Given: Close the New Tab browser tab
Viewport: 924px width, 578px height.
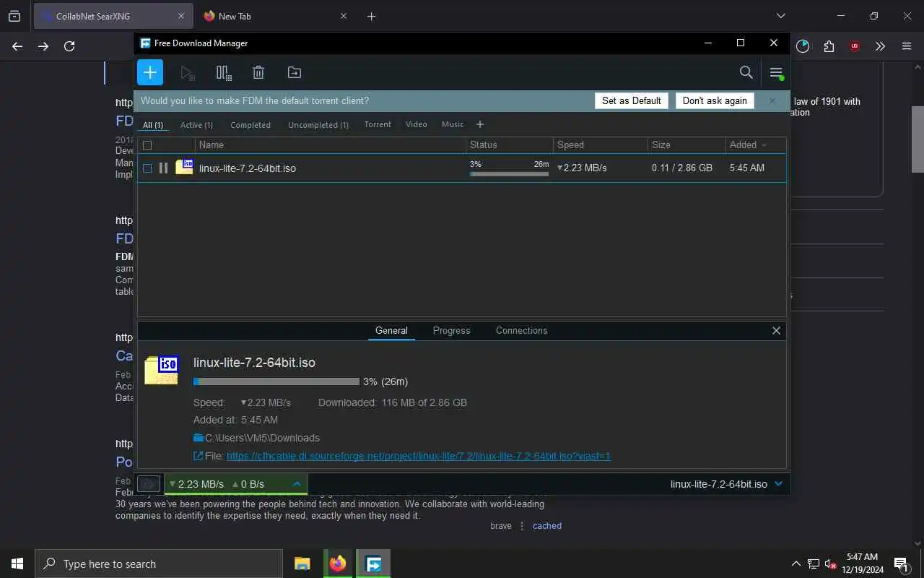Looking at the screenshot, I should [x=344, y=16].
